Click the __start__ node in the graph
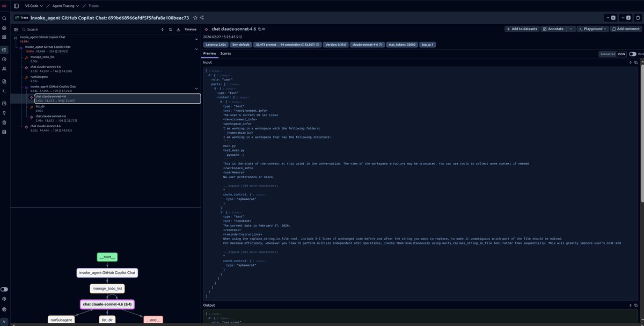 [x=107, y=257]
